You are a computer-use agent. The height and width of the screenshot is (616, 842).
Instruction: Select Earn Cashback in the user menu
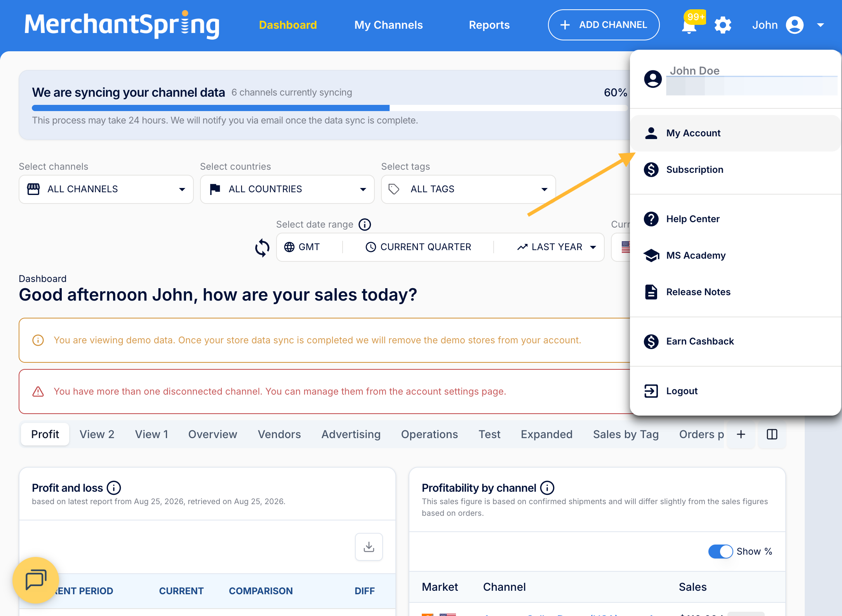736,341
